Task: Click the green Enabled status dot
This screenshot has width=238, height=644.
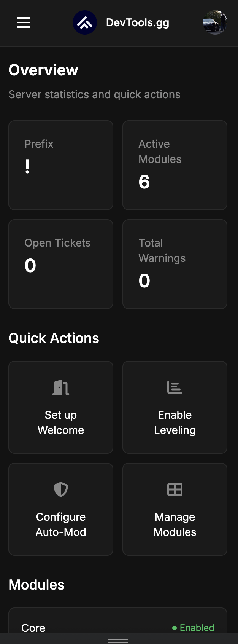Action: (x=175, y=628)
